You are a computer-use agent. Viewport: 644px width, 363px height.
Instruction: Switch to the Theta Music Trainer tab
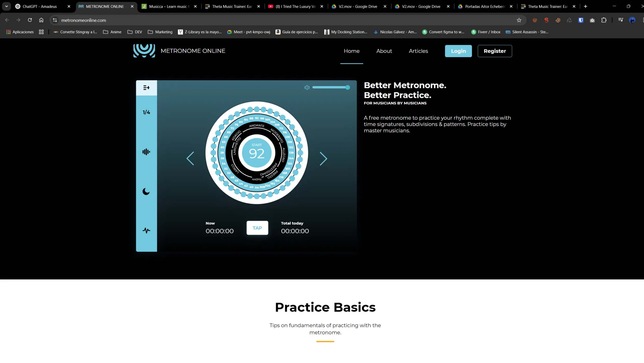coord(228,6)
